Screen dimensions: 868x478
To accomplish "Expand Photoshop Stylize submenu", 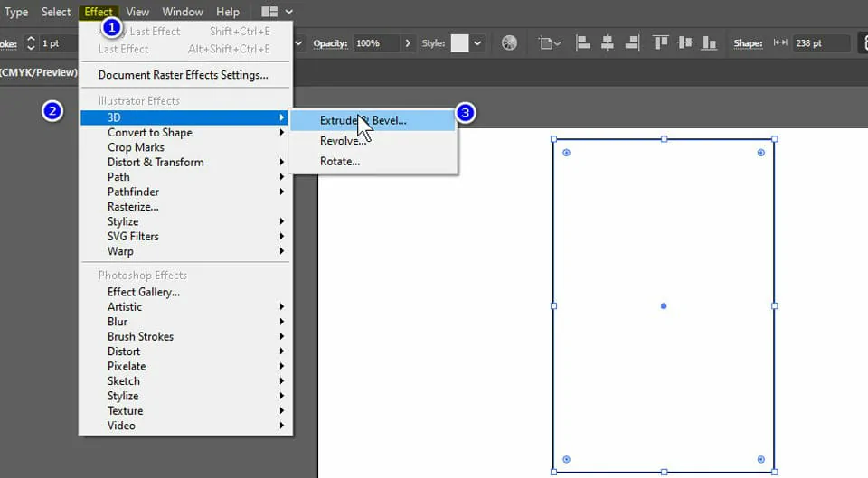I will [x=184, y=396].
